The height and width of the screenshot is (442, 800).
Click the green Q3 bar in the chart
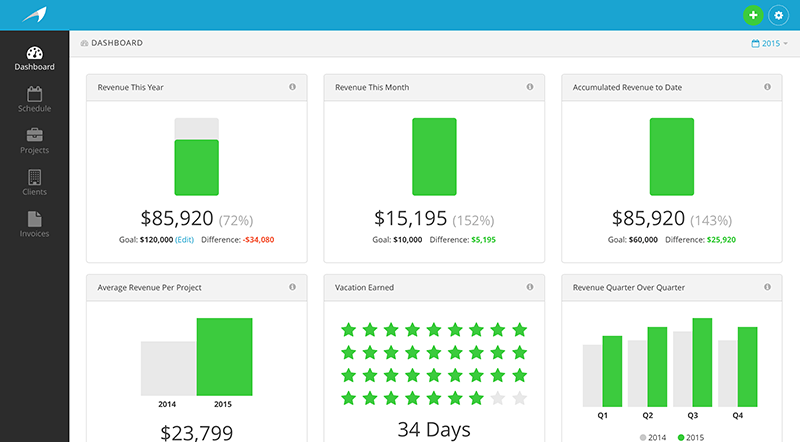[702, 362]
